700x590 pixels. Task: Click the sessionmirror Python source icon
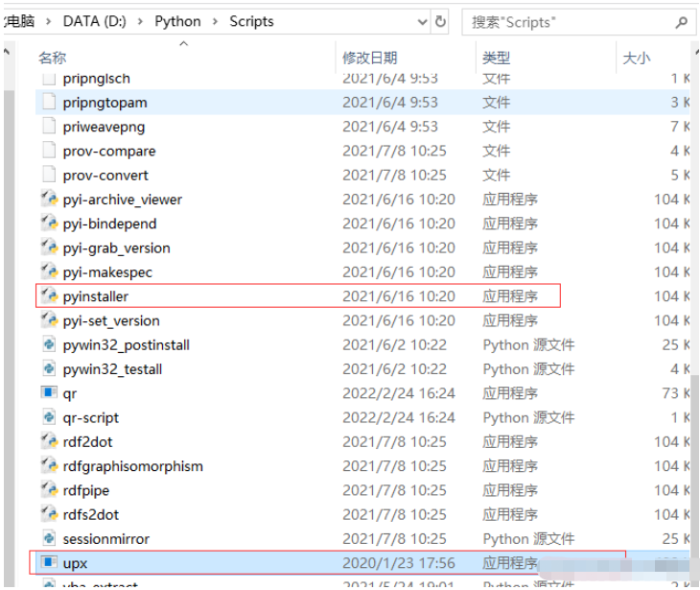(x=49, y=538)
